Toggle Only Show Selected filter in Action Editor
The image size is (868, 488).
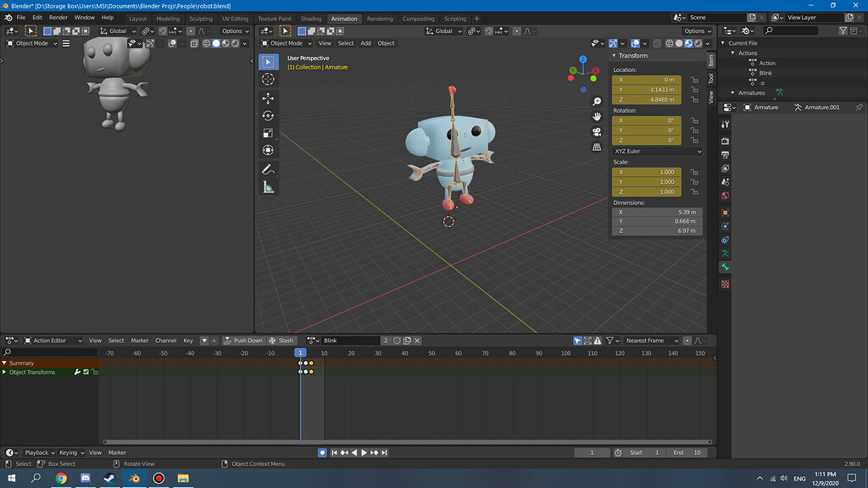click(x=577, y=341)
